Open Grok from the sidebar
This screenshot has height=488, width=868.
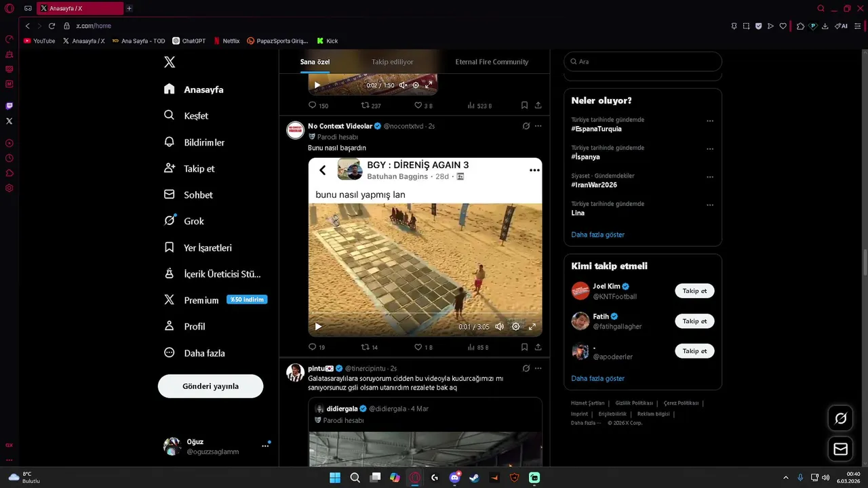click(184, 221)
